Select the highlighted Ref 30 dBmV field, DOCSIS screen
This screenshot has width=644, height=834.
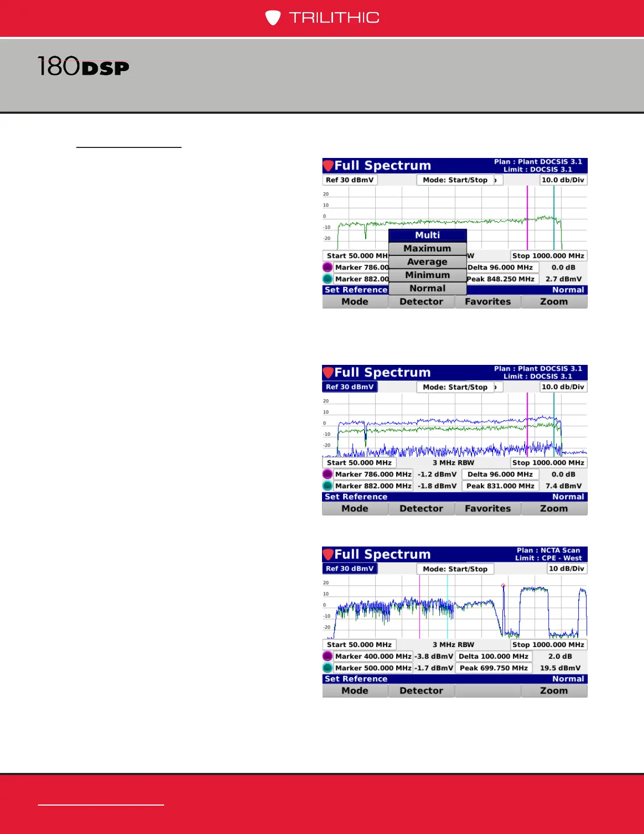click(350, 387)
